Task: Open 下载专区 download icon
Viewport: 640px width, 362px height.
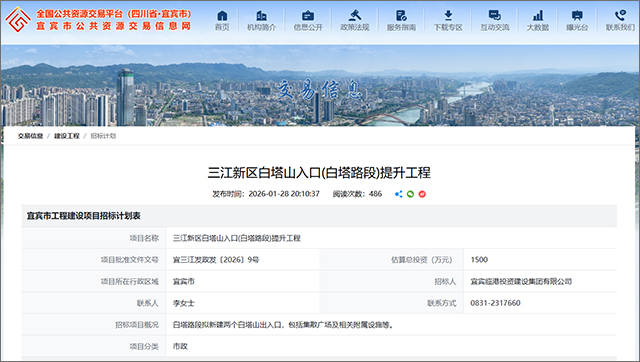Action: click(448, 16)
